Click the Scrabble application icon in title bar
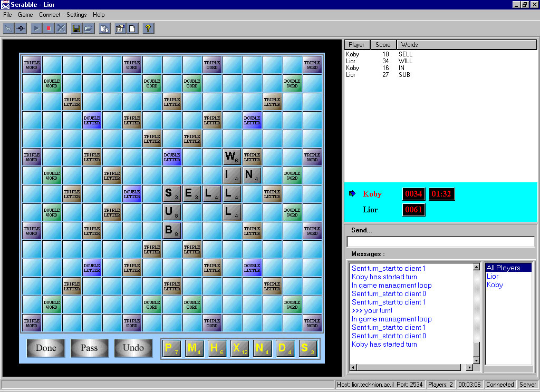540x392 pixels. pyautogui.click(x=5, y=4)
